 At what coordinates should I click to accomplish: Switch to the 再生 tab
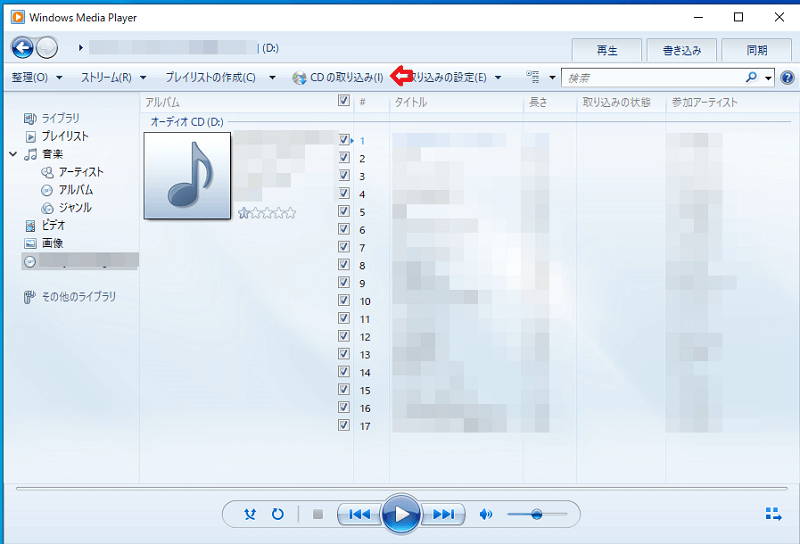(607, 50)
